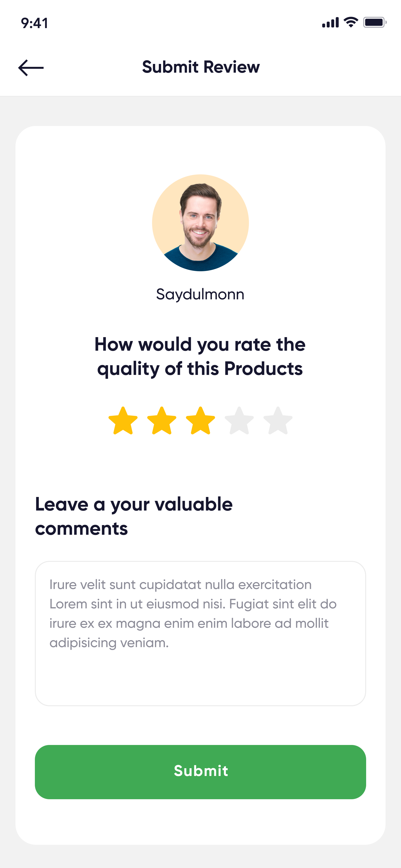Viewport: 401px width, 868px height.
Task: Tap the 9:41 clock in status bar
Action: (34, 23)
